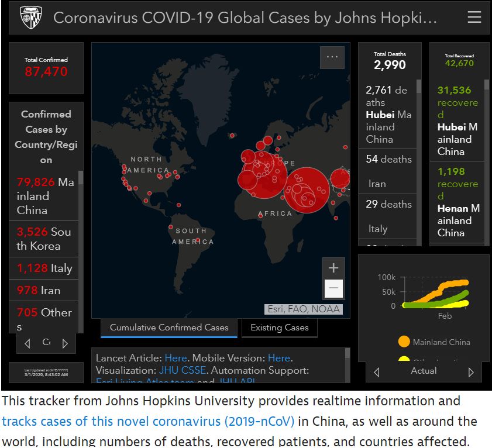Viewport: 492px width, 448px height.
Task: Select Mainland China in the confirmed cases list
Action: point(44,195)
